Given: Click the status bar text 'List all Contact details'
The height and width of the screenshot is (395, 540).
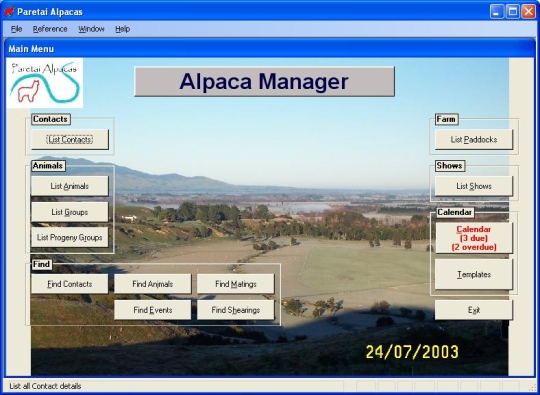Looking at the screenshot, I should (45, 386).
